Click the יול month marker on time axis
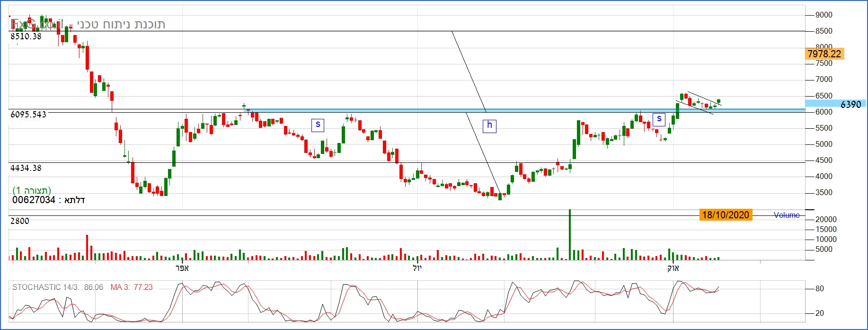 [x=417, y=268]
